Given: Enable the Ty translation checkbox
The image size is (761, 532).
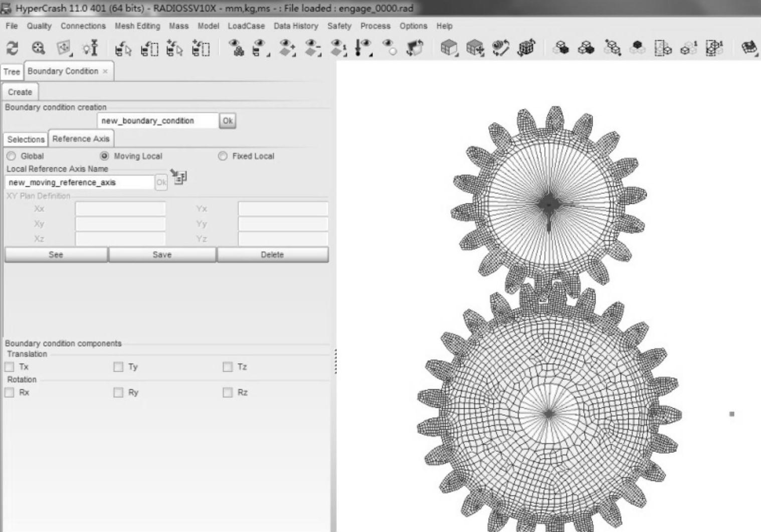Looking at the screenshot, I should 118,367.
